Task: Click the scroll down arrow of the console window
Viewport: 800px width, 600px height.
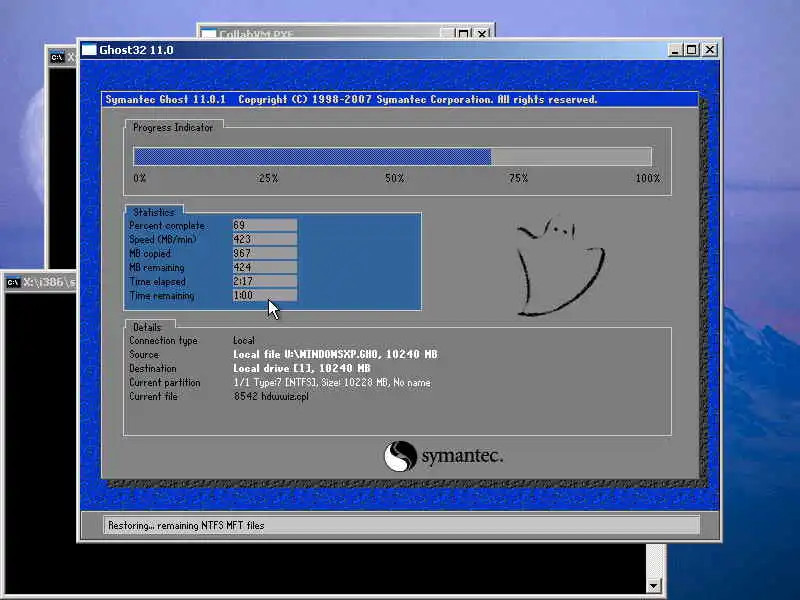Action: (x=654, y=585)
